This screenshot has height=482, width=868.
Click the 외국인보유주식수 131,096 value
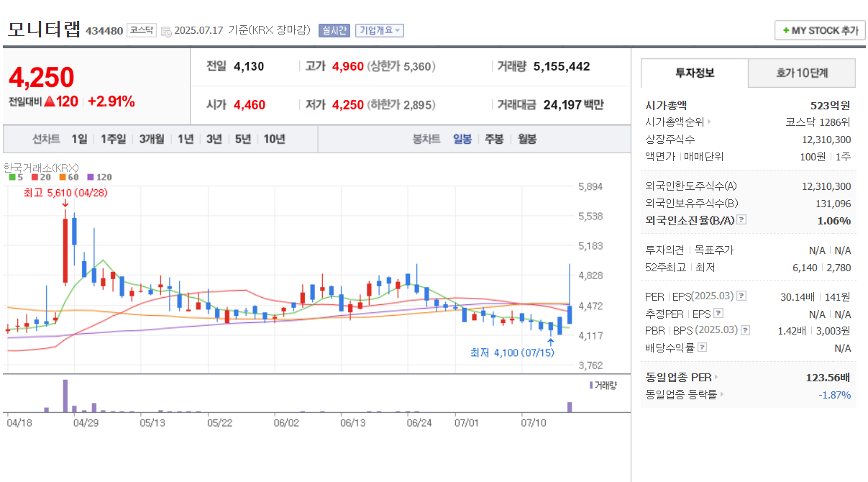click(x=833, y=204)
